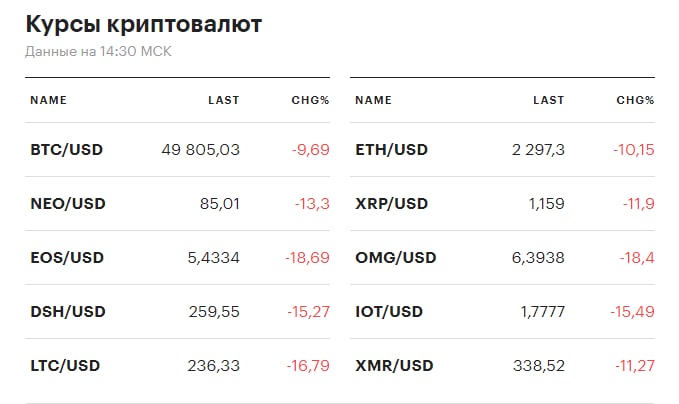679x404 pixels.
Task: Click LAST column header above 49 805,03
Action: [x=223, y=100]
